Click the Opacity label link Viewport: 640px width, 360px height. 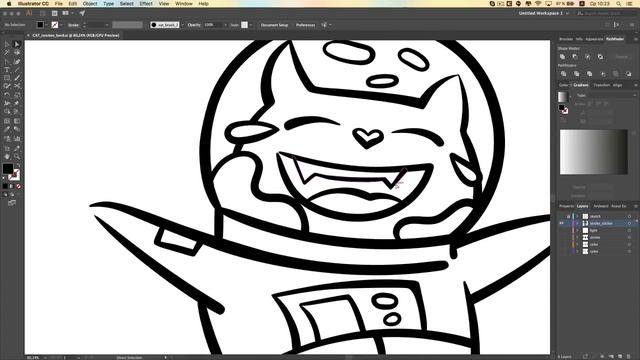coord(194,25)
